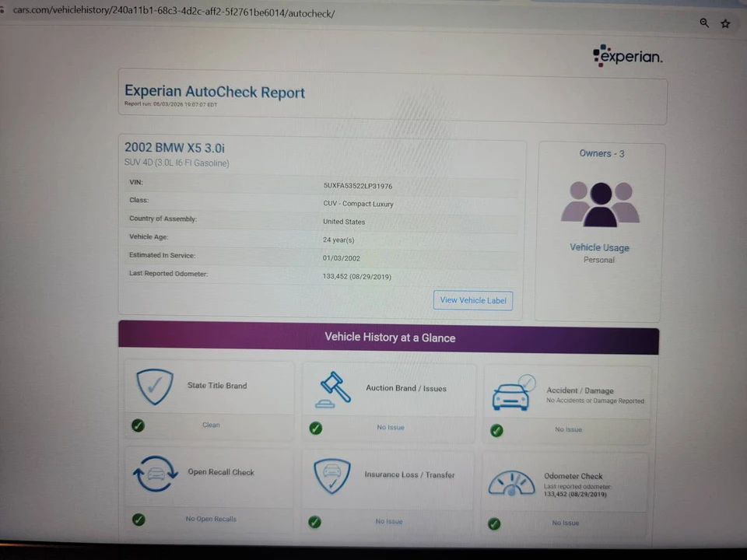This screenshot has height=560, width=747.
Task: Click the Insurance Loss / Transfer label
Action: pyautogui.click(x=410, y=474)
